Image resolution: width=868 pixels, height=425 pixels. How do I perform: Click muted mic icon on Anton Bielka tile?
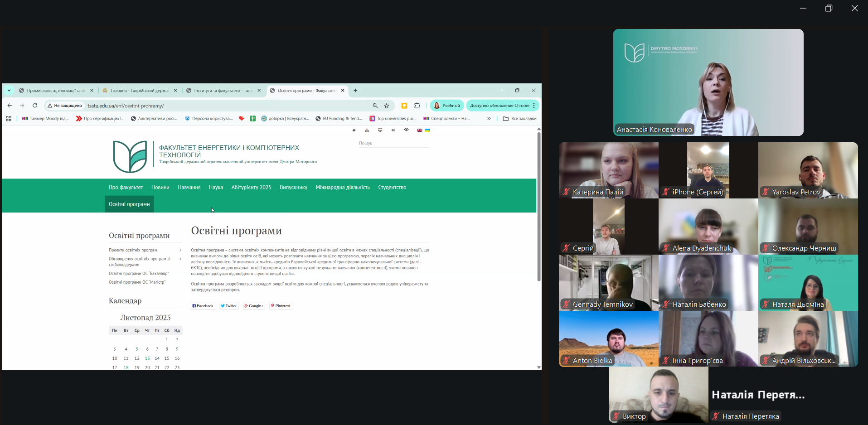(x=566, y=361)
